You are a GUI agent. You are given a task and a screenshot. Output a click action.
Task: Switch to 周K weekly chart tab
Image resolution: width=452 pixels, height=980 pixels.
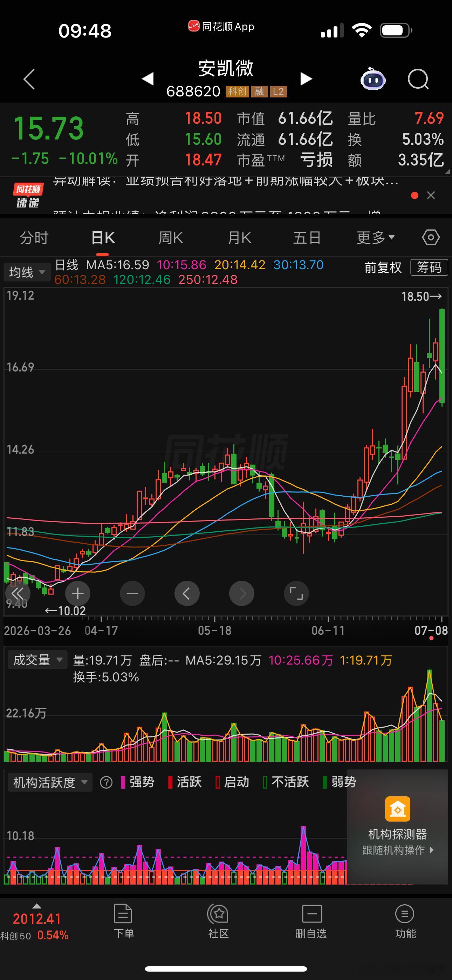171,238
